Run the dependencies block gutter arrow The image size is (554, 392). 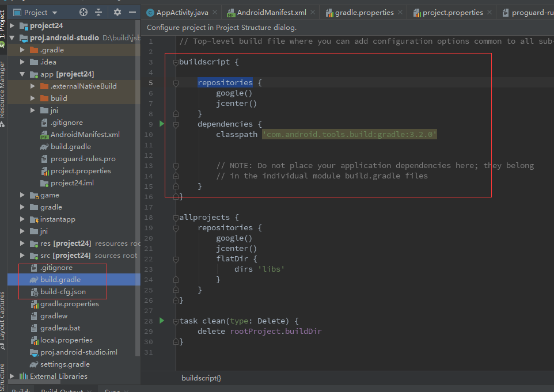pyautogui.click(x=162, y=124)
